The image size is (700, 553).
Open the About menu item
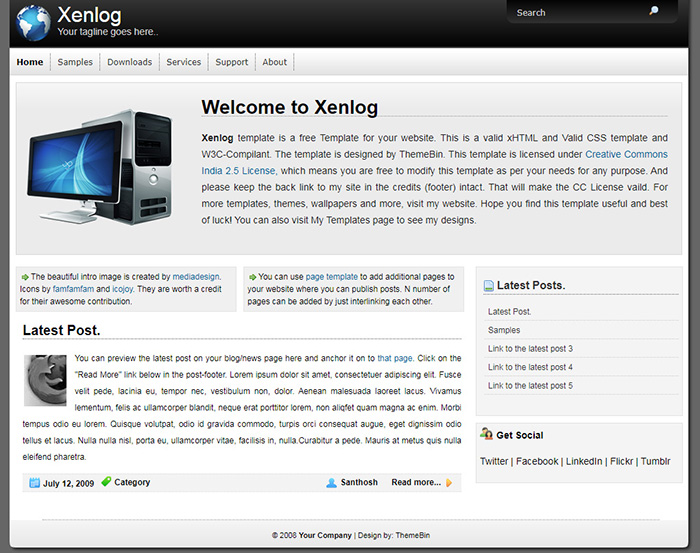click(x=275, y=62)
